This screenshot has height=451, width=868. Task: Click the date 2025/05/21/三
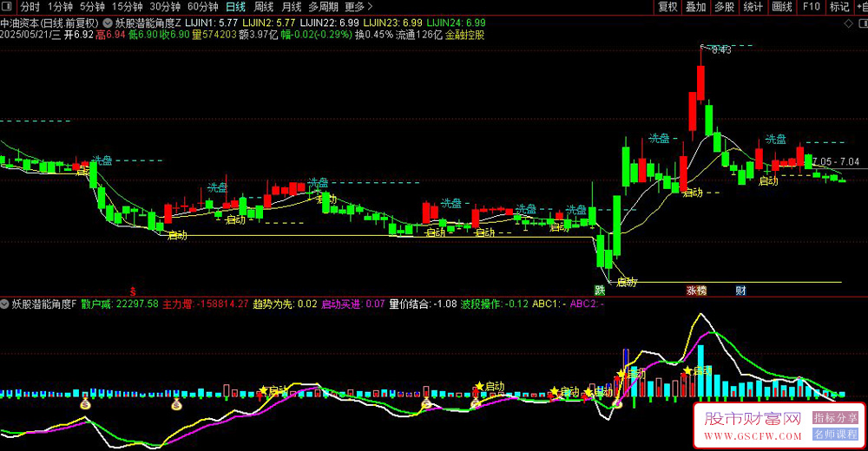point(30,35)
